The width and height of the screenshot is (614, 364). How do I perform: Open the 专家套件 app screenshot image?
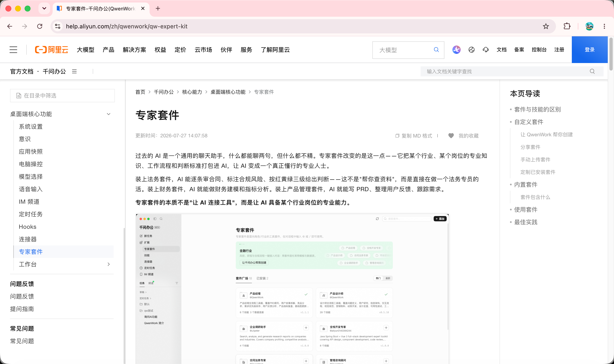pyautogui.click(x=292, y=289)
